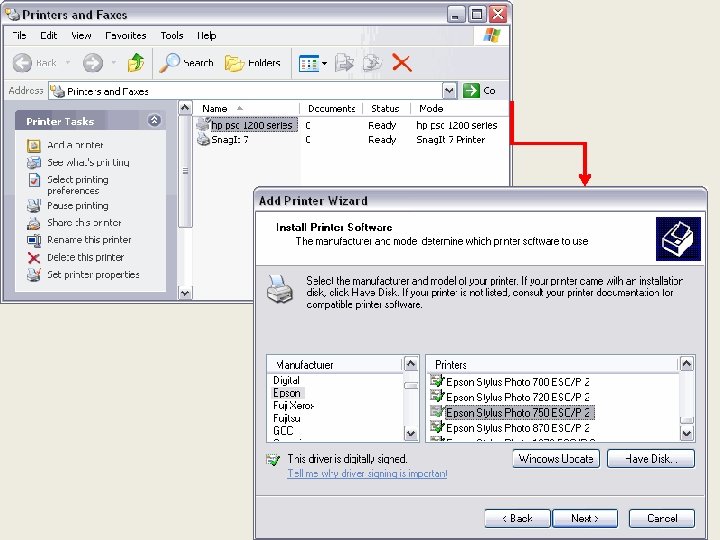This screenshot has height=540, width=720.
Task: Click Select printing preferences icon
Action: pyautogui.click(x=34, y=180)
